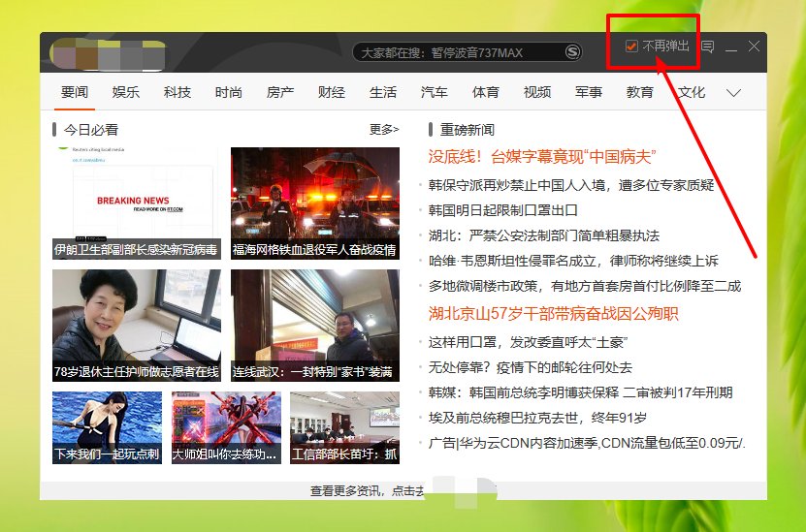
Task: Go to the 军事 tab
Action: coord(589,93)
